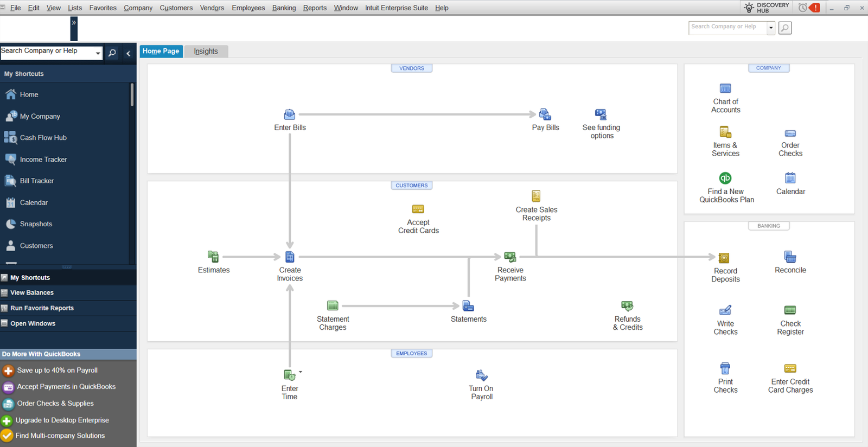Open Refunds & Credits
Image resolution: width=868 pixels, height=447 pixels.
[627, 306]
